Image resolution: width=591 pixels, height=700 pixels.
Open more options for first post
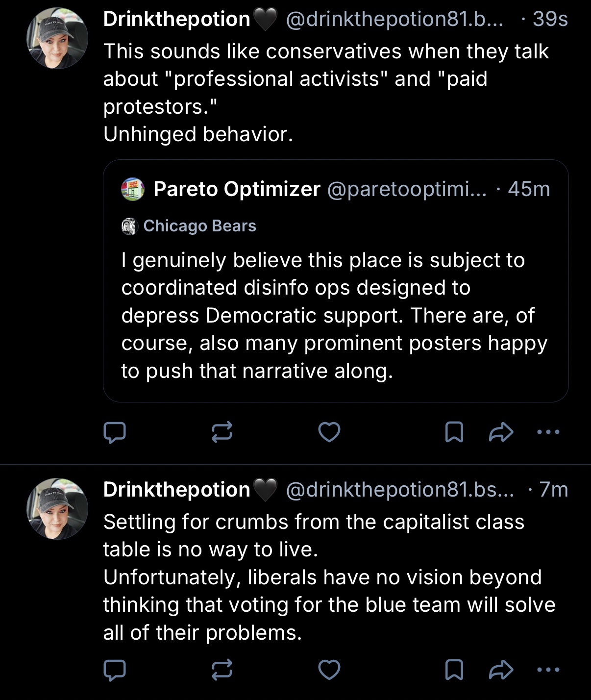point(548,432)
